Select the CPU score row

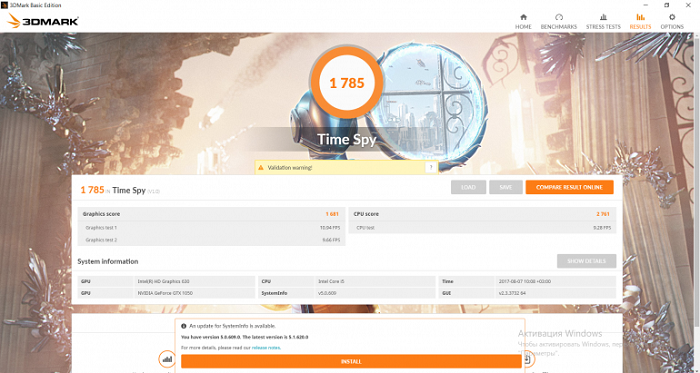coord(482,214)
